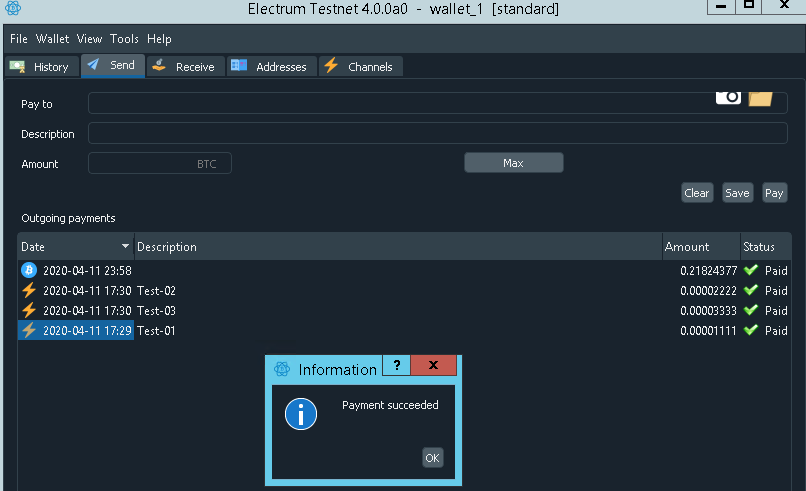
Task: Click amount 0.00003333
Action: tap(708, 311)
